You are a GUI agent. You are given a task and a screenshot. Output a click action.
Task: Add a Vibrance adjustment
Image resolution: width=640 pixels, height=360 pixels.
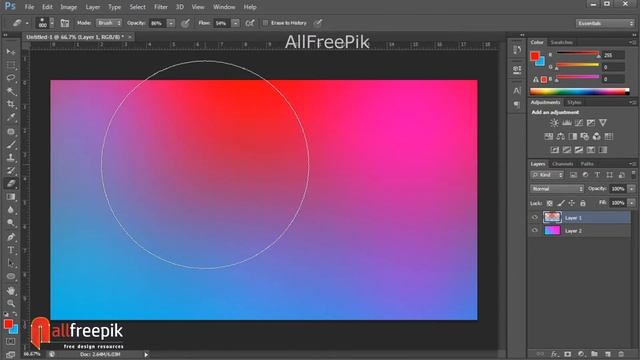[603, 123]
